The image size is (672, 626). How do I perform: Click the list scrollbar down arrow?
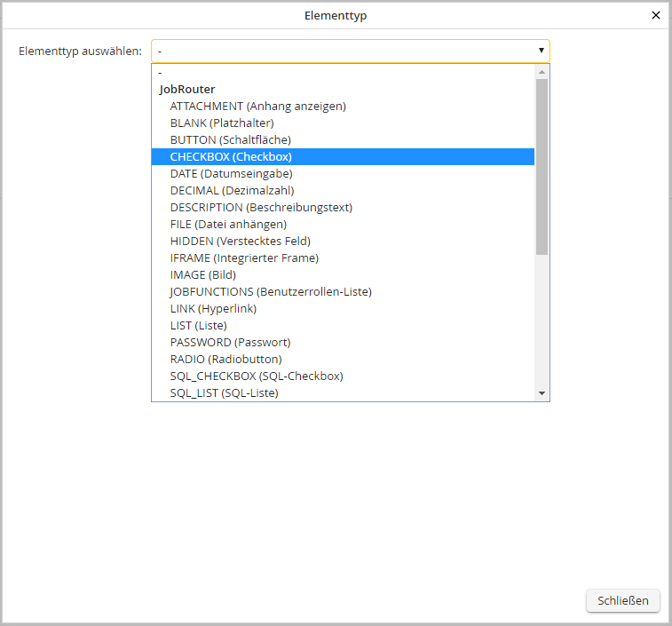coord(542,393)
